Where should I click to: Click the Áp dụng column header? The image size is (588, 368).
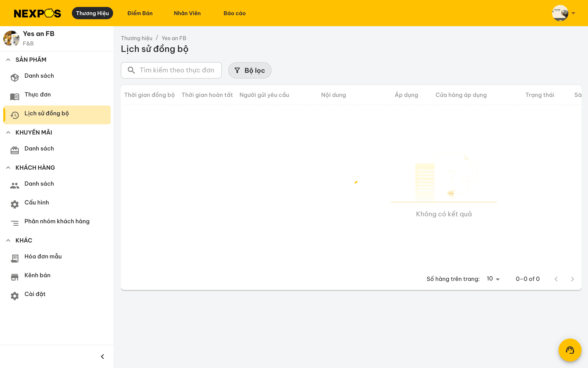(406, 95)
